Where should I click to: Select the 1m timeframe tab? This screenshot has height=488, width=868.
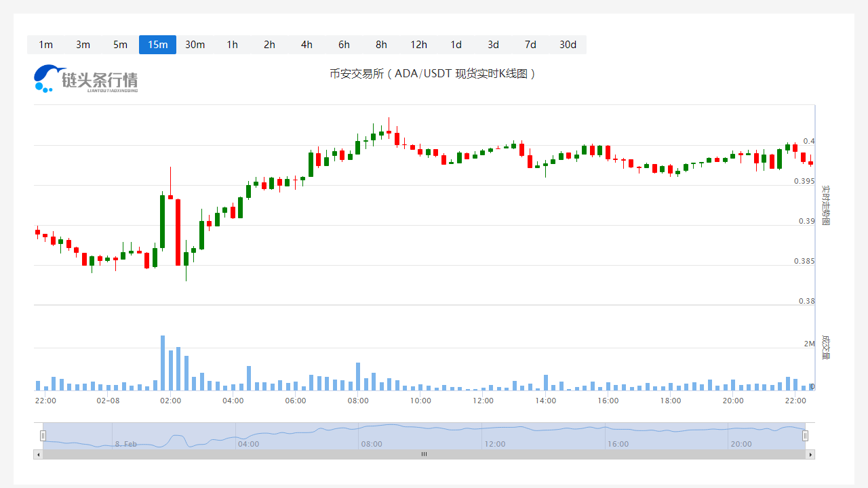point(45,45)
